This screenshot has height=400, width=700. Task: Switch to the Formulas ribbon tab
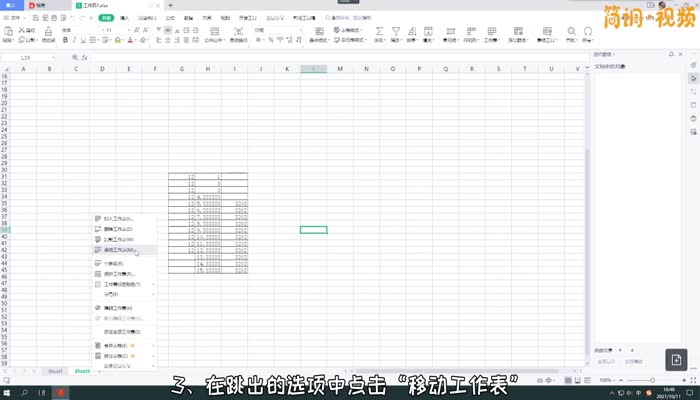(x=170, y=18)
